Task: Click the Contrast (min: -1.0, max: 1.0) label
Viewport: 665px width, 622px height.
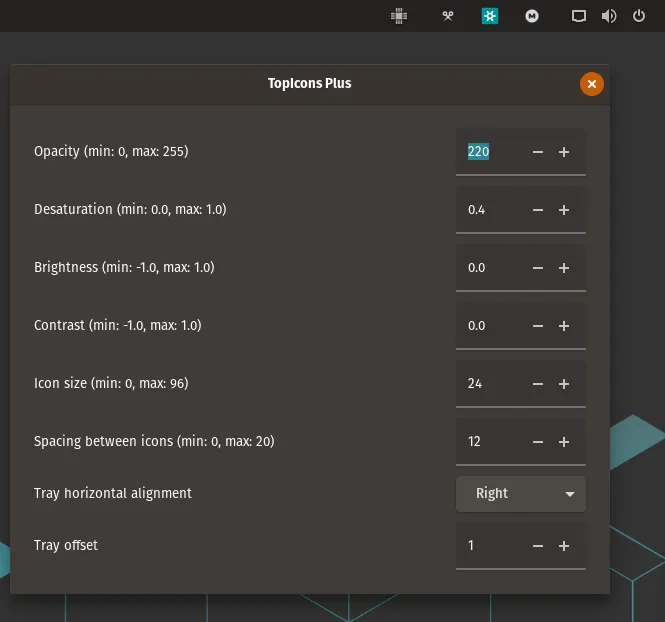Action: [x=118, y=326]
